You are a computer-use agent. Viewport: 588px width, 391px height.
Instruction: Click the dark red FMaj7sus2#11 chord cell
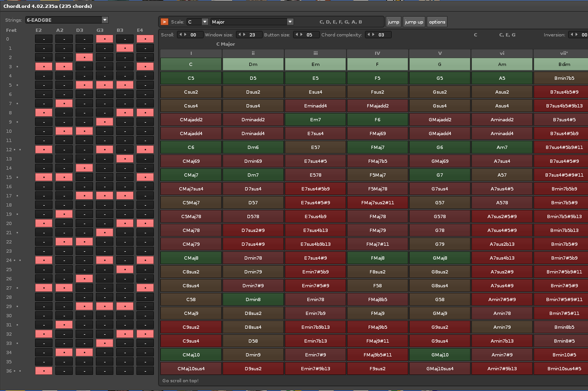377,203
